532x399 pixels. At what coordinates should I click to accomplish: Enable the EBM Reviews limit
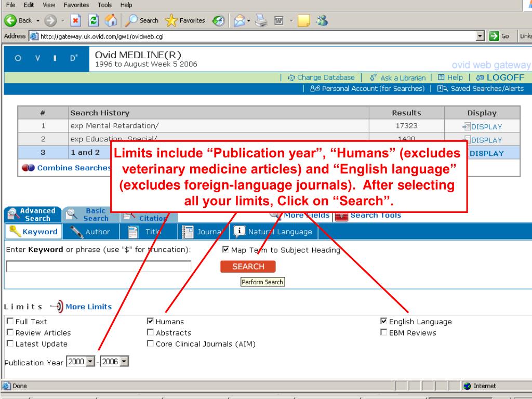[384, 332]
